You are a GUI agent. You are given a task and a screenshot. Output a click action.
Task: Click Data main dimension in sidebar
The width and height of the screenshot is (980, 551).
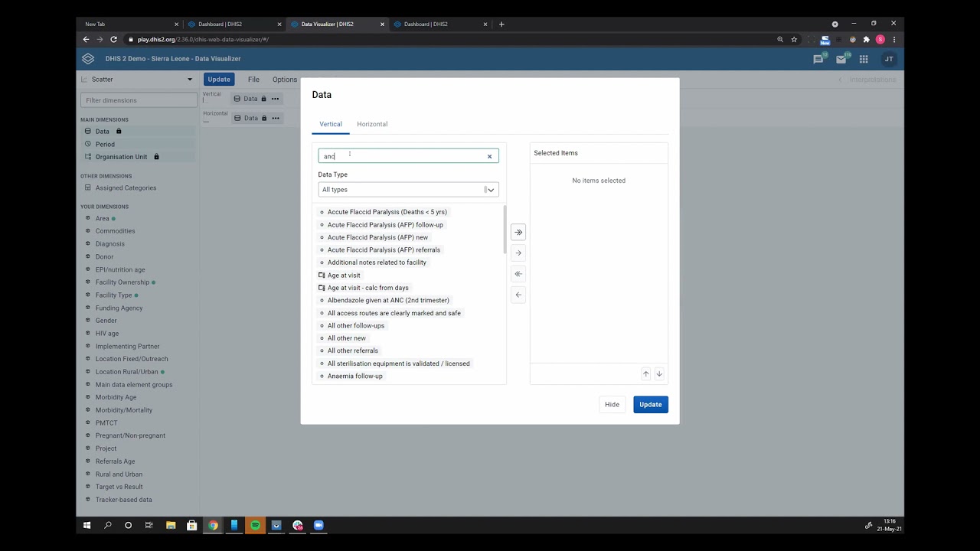[138, 132]
